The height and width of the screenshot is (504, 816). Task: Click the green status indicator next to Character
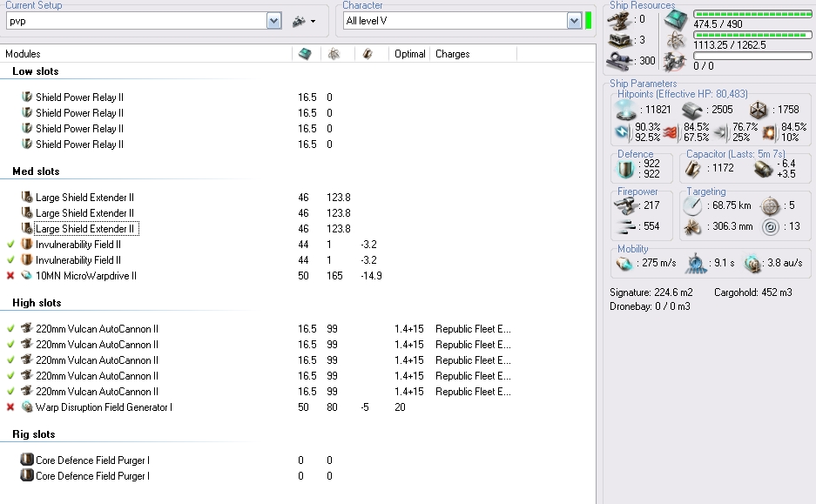point(589,21)
